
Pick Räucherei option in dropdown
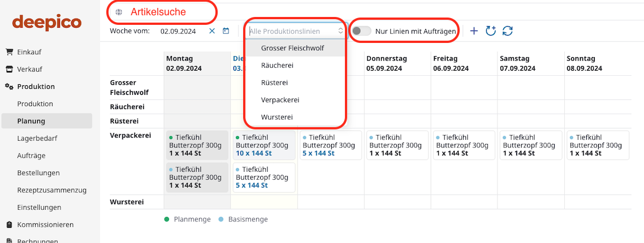[277, 66]
